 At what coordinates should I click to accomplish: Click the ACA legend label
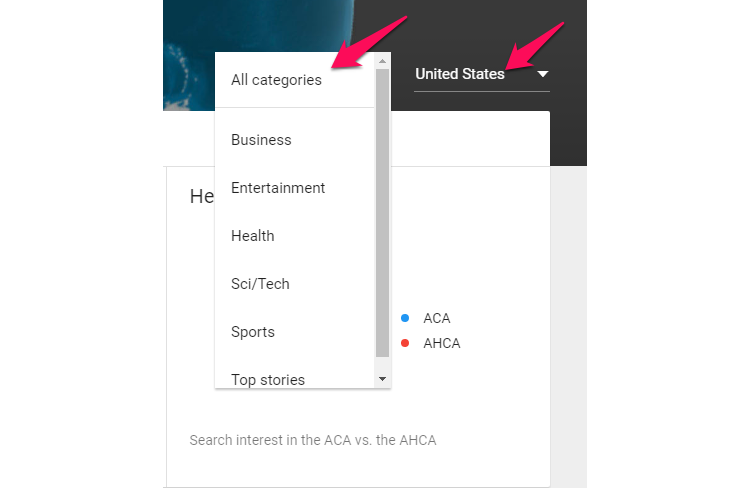[x=437, y=318]
